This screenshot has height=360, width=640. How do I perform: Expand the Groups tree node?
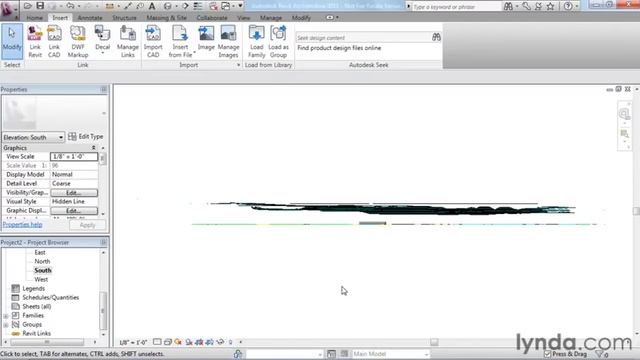(x=6, y=324)
